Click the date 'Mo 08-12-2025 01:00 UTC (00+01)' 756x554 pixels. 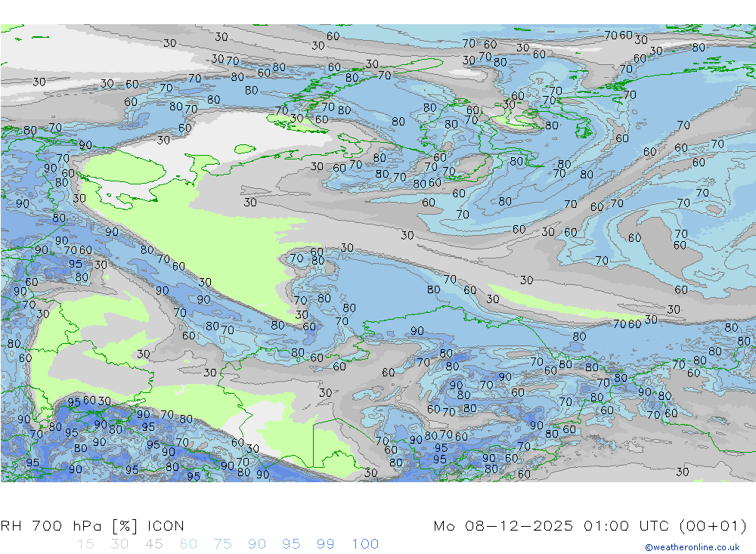click(x=590, y=525)
